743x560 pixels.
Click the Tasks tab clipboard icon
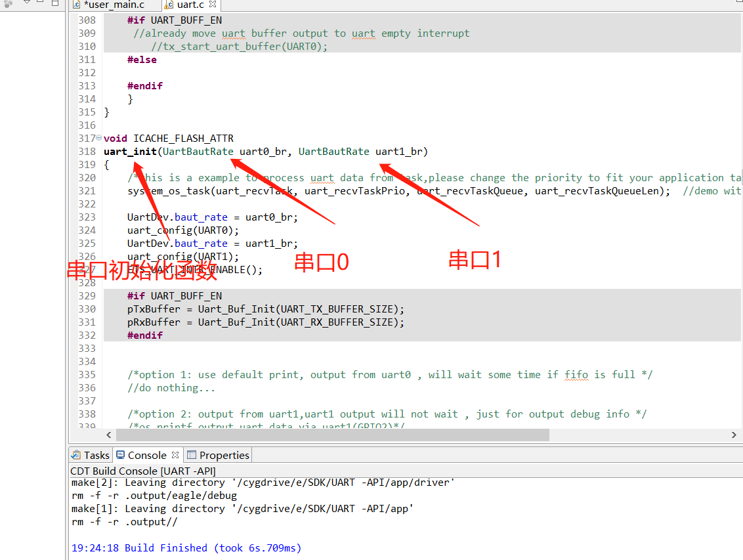click(x=76, y=455)
